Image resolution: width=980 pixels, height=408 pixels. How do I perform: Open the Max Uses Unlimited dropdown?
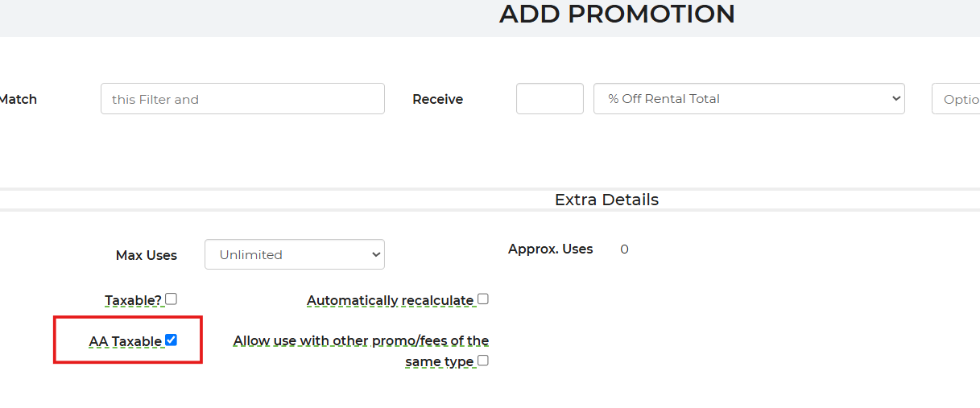click(x=295, y=254)
